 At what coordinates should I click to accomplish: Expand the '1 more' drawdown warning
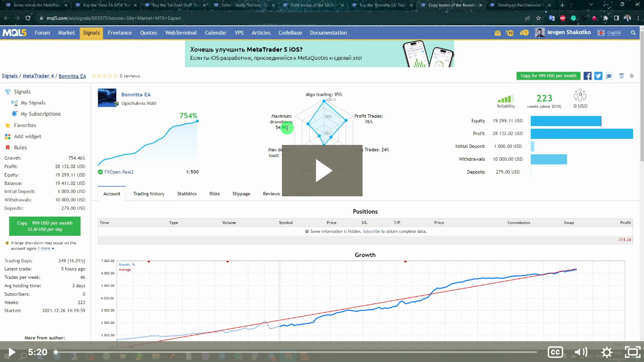pyautogui.click(x=44, y=248)
